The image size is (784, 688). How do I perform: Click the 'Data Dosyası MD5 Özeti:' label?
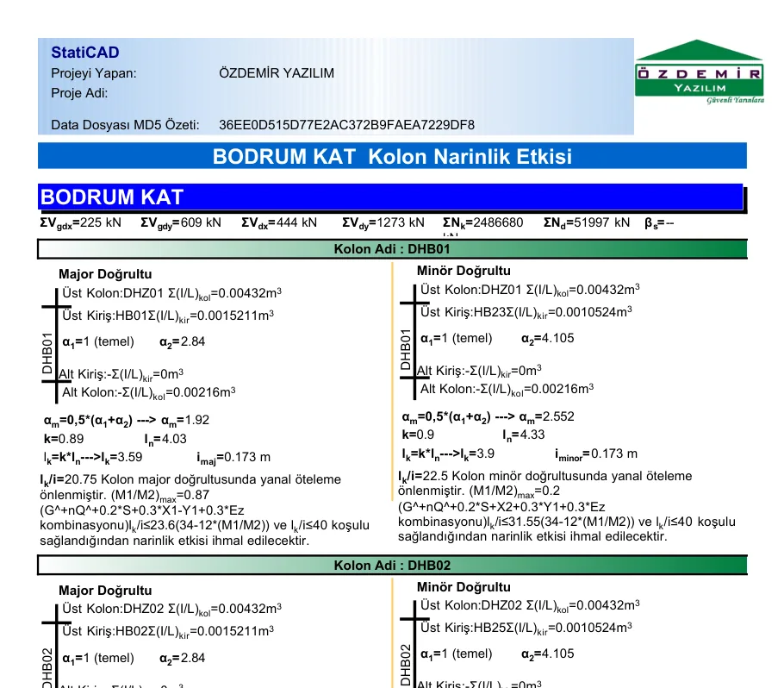[x=125, y=125]
